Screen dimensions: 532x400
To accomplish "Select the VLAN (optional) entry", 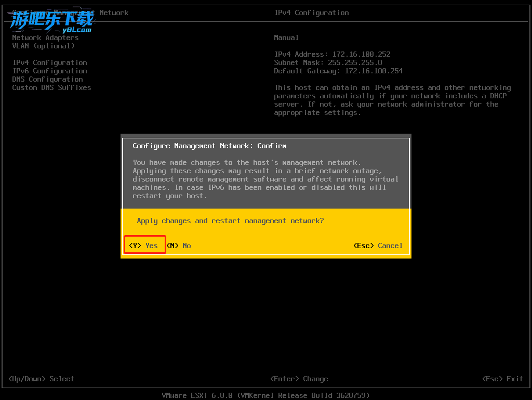I will pos(43,46).
